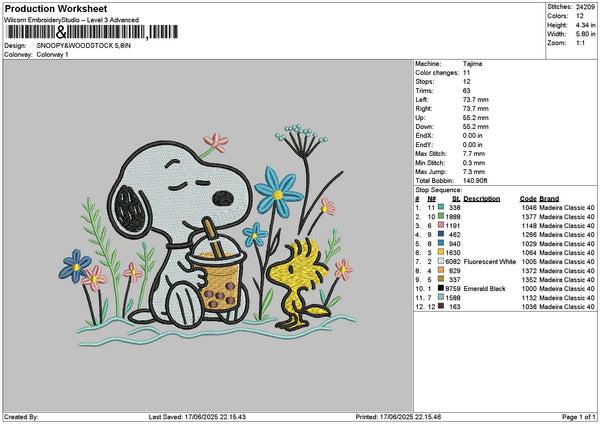
Task: Click the Height value "4.34 in"
Action: point(585,25)
